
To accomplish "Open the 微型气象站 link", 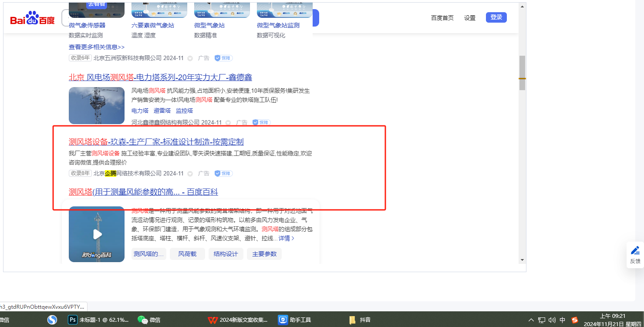I will coord(209,25).
